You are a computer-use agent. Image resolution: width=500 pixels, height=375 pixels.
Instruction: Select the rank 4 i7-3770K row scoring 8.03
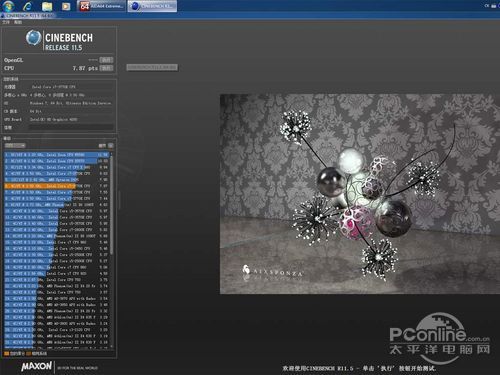click(56, 174)
